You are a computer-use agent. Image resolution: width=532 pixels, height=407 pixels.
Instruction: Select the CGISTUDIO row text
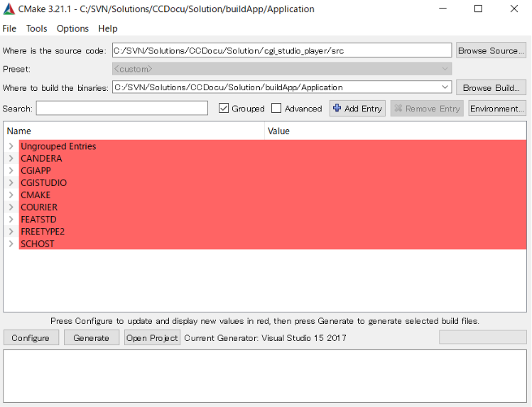[x=44, y=183]
